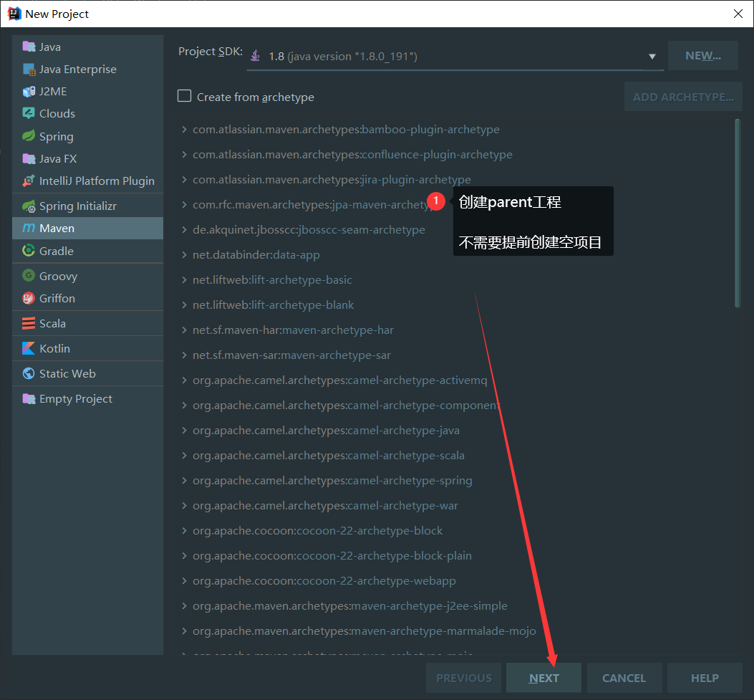Expand the lift-archetype-blank node
754x700 pixels.
[184, 305]
